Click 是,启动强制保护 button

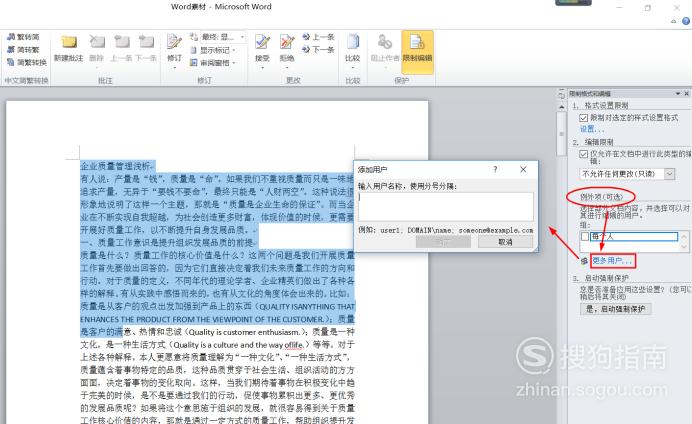coord(615,309)
